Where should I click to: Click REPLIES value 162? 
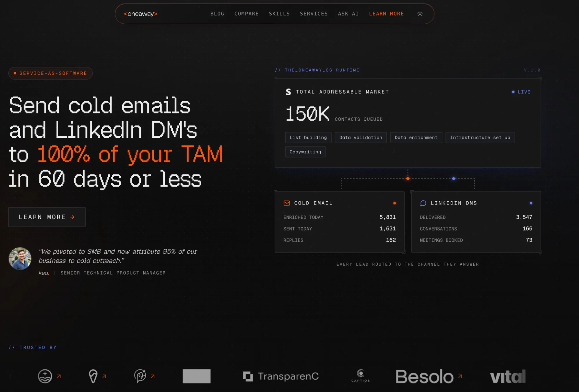point(391,240)
